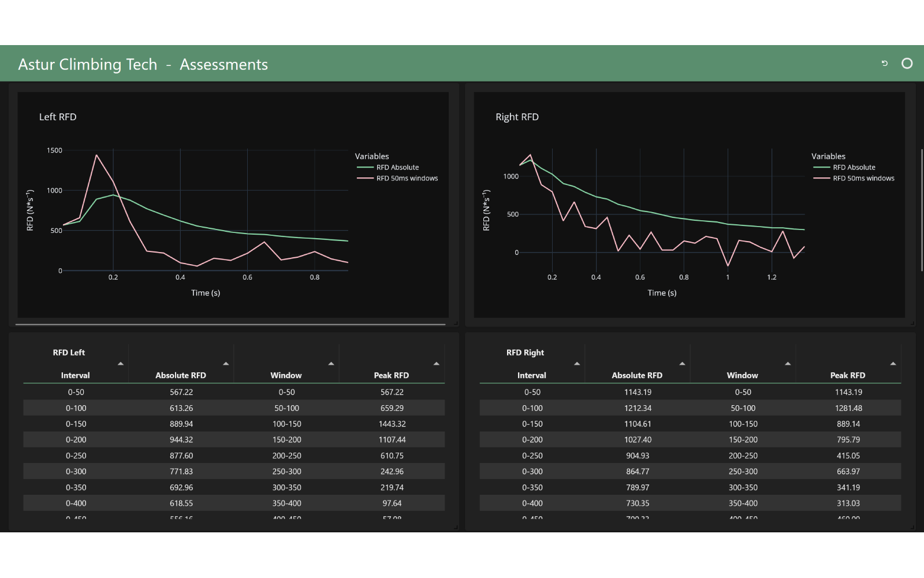Click horizontal scrollbar under Left RFD chart

coord(230,325)
